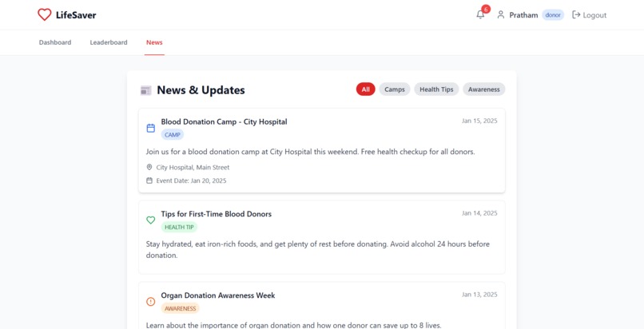Click the News & Updates heading
Viewport: 644px width, 329px height.
click(x=201, y=90)
